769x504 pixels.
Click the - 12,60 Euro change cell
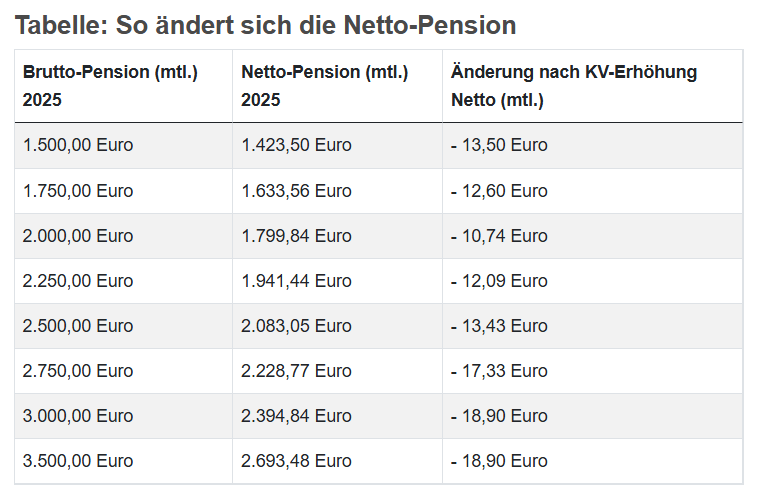[x=499, y=191]
